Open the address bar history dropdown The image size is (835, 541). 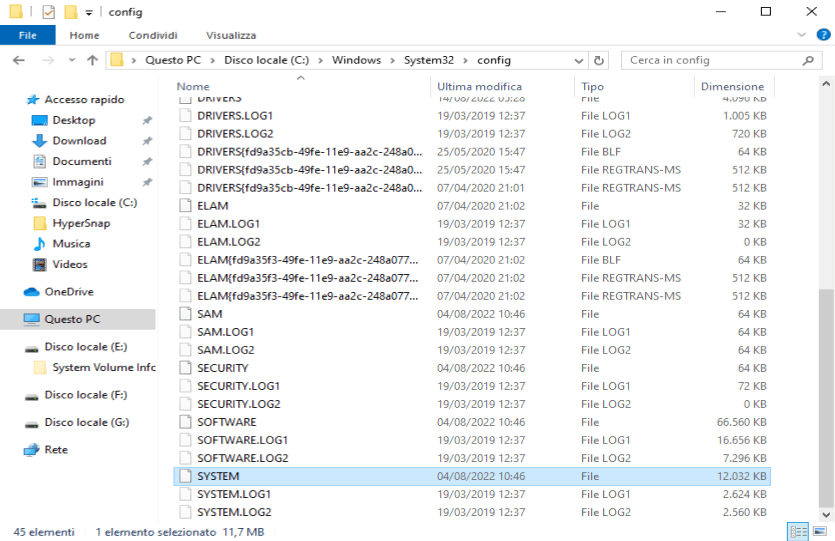point(579,61)
